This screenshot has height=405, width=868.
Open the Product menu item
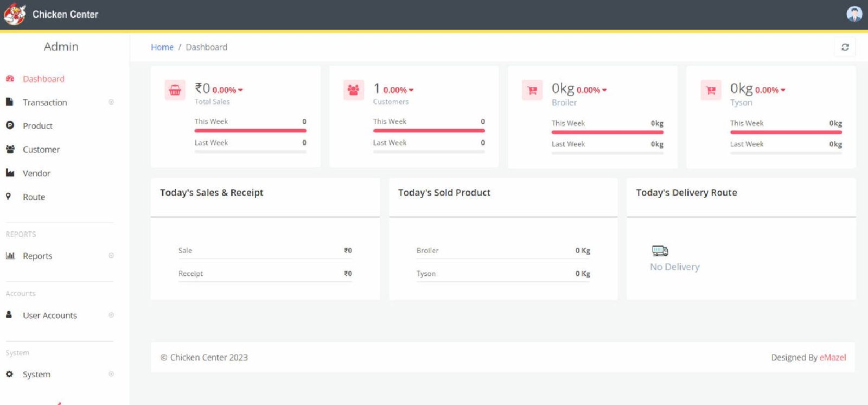[x=37, y=126]
